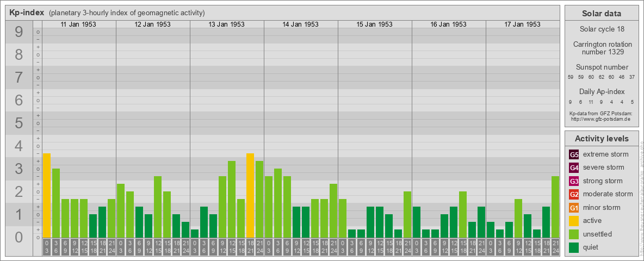Click the yellow 18-21 bar on 13 Jan 1953
This screenshot has width=644, height=261.
click(x=250, y=195)
